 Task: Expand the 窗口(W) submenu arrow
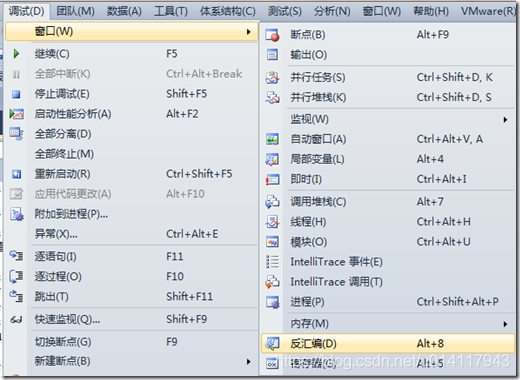click(x=249, y=32)
